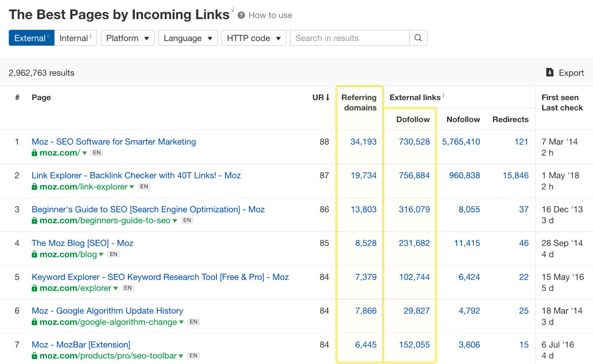Screen dimensions: 593x364
Task: Click the search magnifier icon
Action: point(418,38)
